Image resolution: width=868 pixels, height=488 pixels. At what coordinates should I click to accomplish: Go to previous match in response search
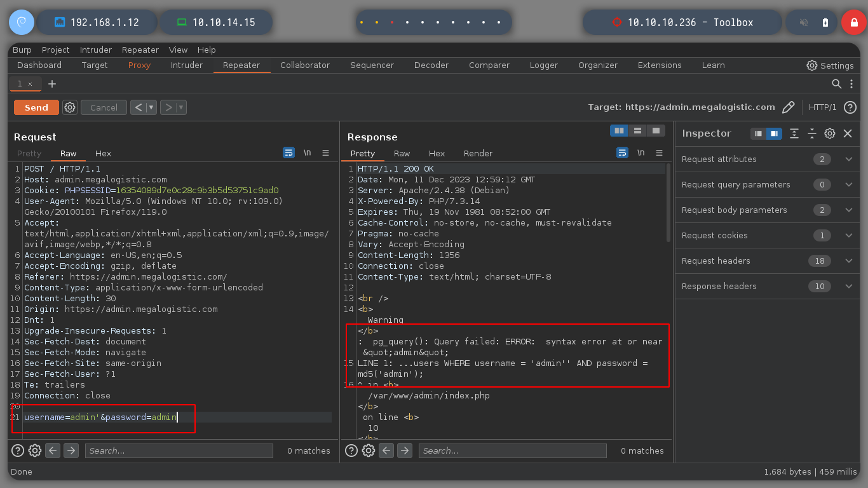[387, 451]
